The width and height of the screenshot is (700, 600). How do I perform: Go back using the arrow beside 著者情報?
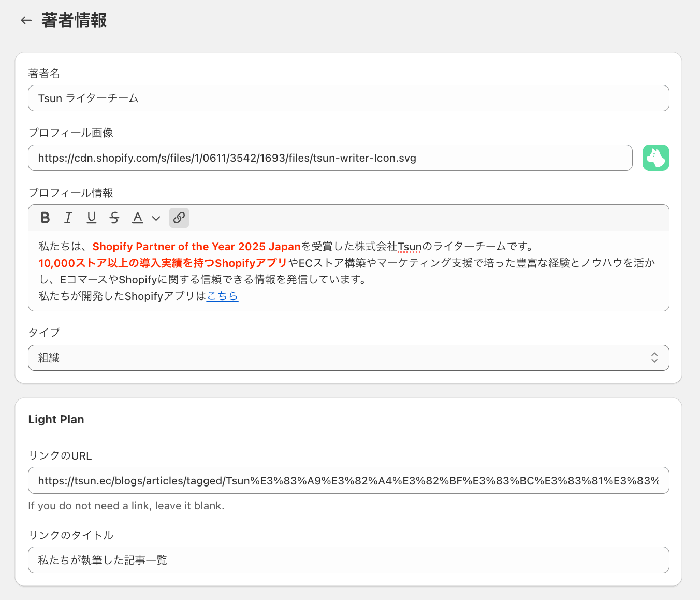coord(26,21)
